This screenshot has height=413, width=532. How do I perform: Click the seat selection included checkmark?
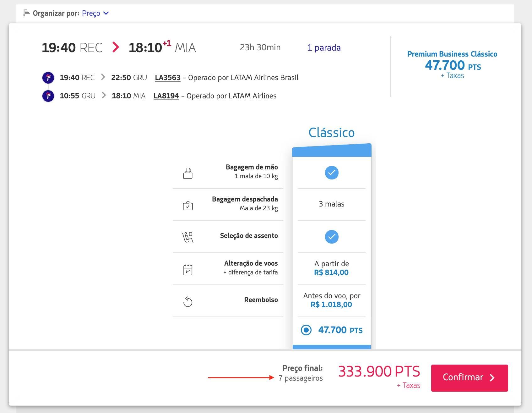(x=332, y=237)
